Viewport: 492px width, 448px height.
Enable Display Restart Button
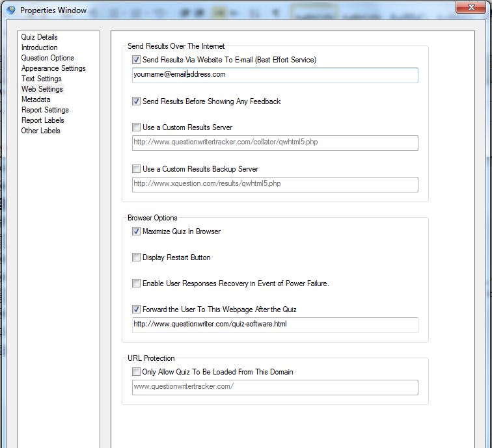click(x=136, y=257)
